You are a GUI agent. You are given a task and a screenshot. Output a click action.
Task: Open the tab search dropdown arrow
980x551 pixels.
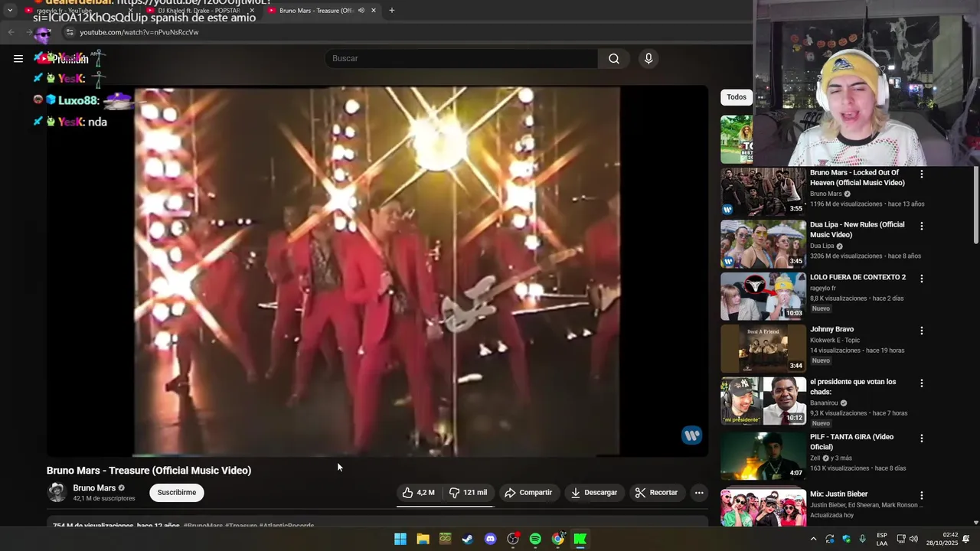[9, 11]
